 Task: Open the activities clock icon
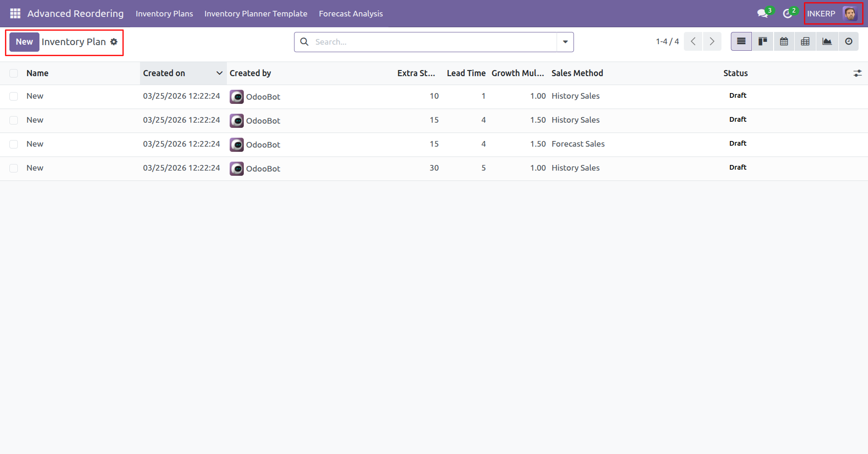tap(788, 14)
